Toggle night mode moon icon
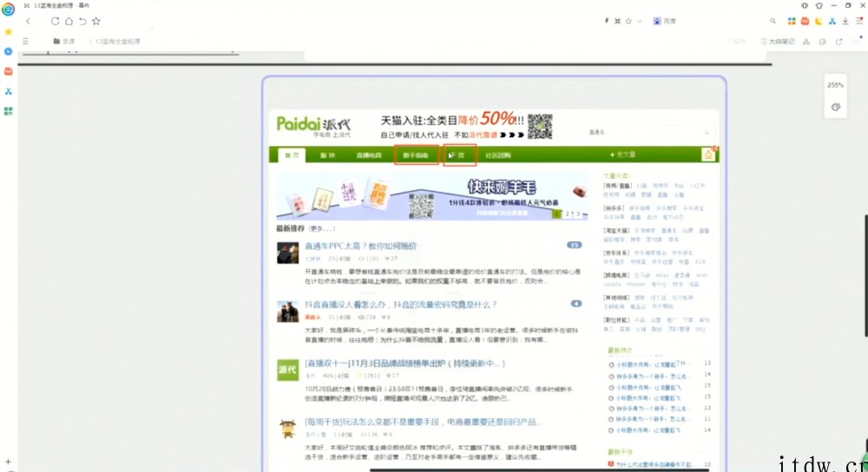 click(x=819, y=21)
